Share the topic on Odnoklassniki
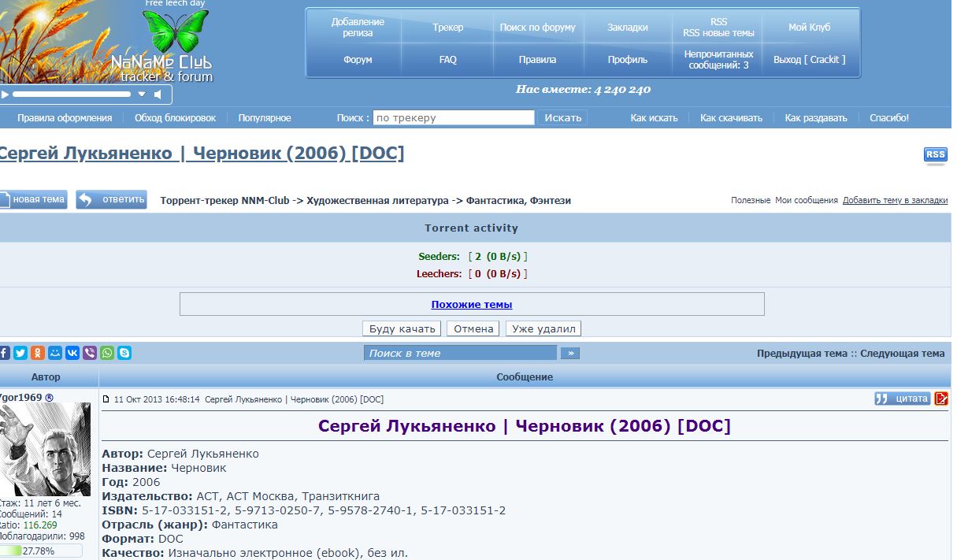The height and width of the screenshot is (560, 957). (37, 353)
